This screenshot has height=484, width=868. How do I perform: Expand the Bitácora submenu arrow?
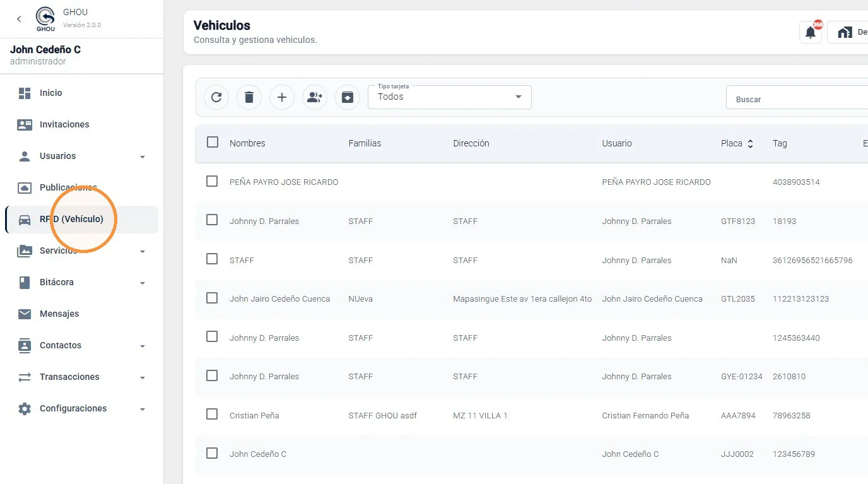click(x=143, y=283)
